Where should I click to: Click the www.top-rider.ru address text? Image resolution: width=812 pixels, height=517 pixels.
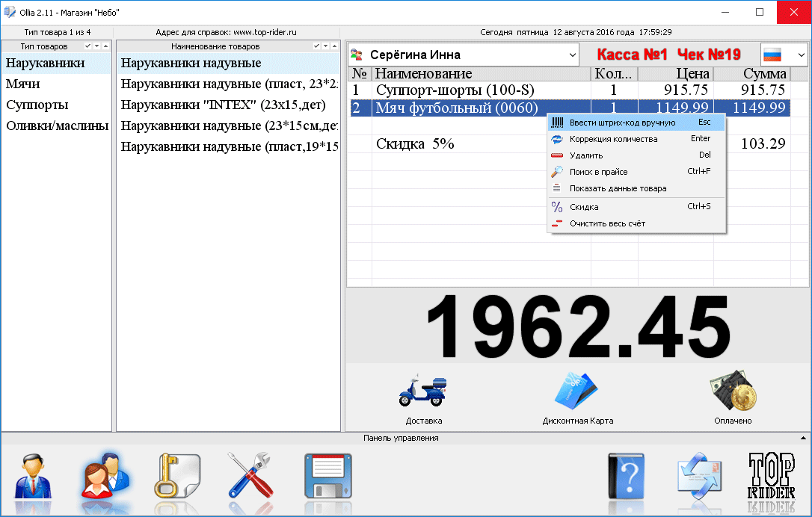(265, 32)
